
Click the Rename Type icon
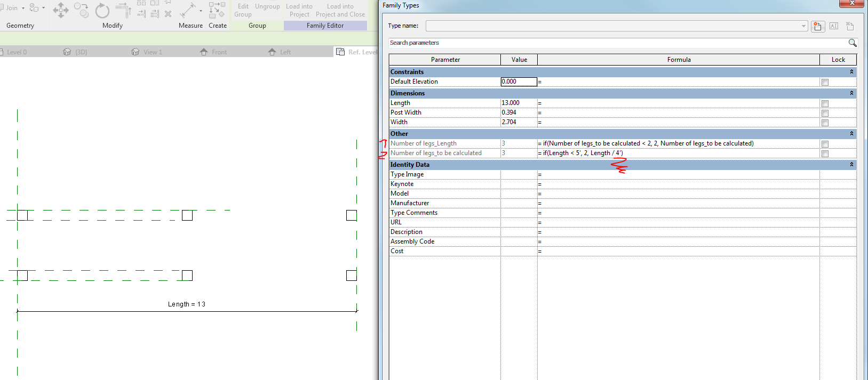(834, 26)
